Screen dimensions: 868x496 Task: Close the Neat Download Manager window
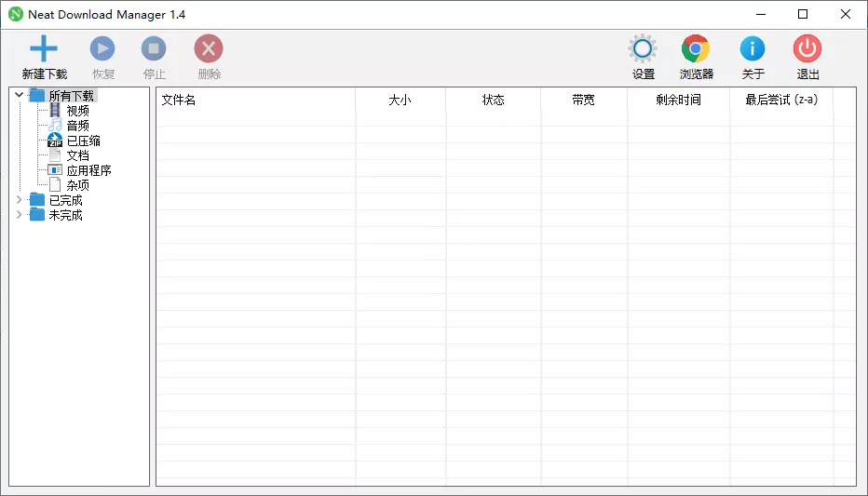tap(846, 14)
